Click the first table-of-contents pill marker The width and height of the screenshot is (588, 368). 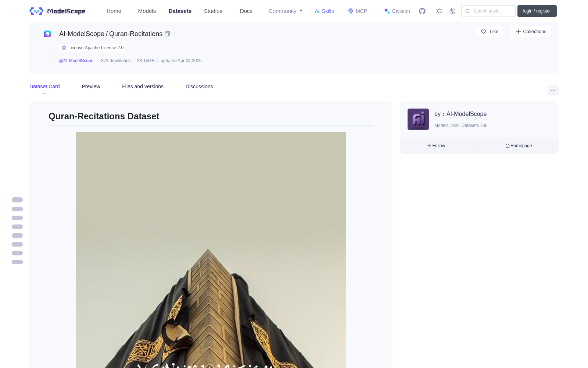tap(17, 200)
